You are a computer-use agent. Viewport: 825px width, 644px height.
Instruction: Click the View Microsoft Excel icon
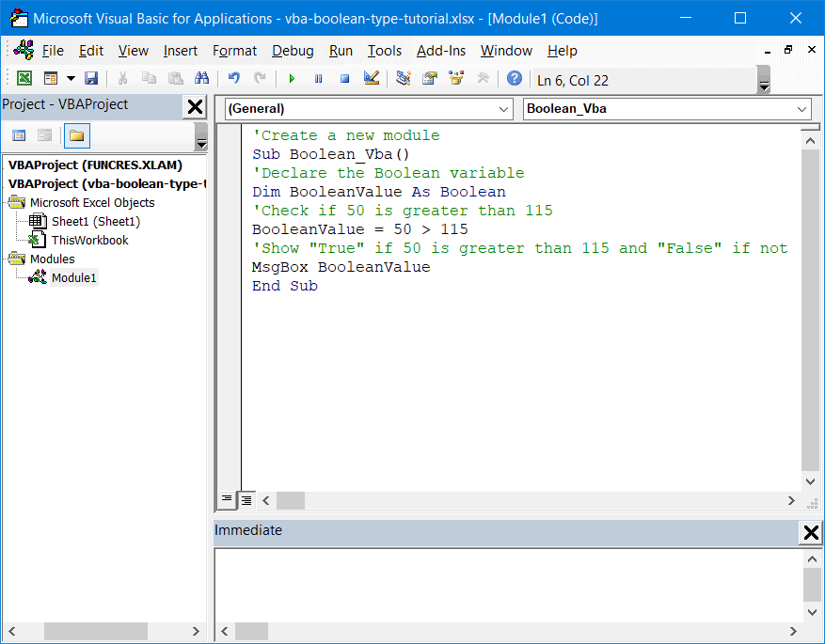[x=24, y=80]
